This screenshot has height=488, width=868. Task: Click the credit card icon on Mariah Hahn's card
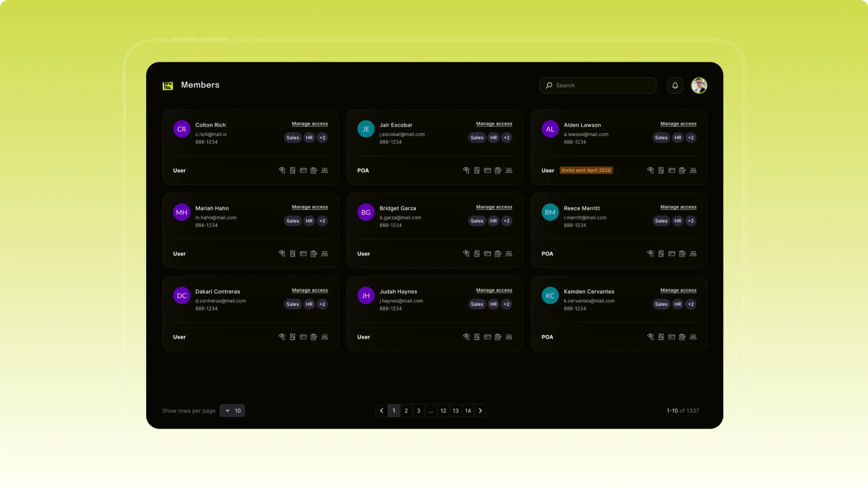point(303,254)
